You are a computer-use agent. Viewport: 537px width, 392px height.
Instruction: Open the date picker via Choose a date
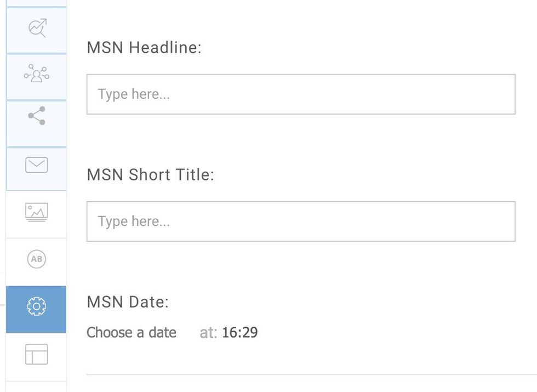(131, 332)
